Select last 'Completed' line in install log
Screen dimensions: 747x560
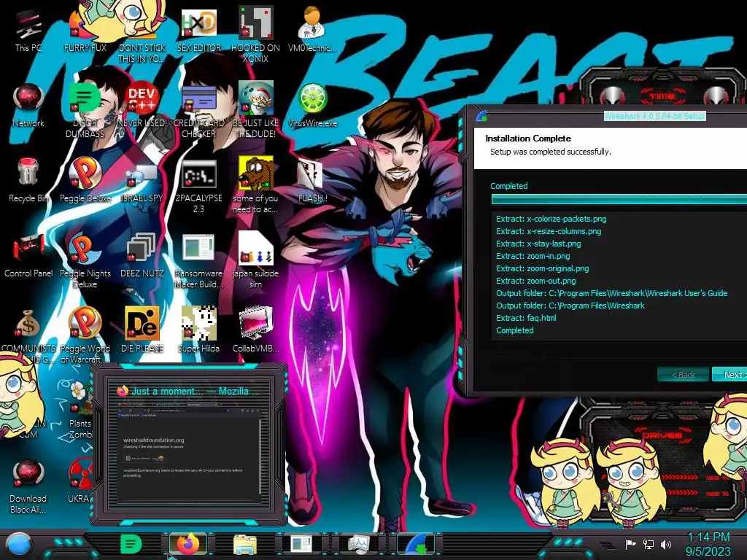(x=514, y=330)
